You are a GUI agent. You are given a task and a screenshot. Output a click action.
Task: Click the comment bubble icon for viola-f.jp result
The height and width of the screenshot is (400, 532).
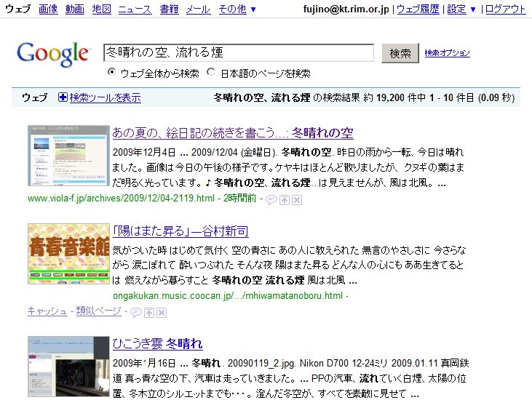[x=271, y=200]
